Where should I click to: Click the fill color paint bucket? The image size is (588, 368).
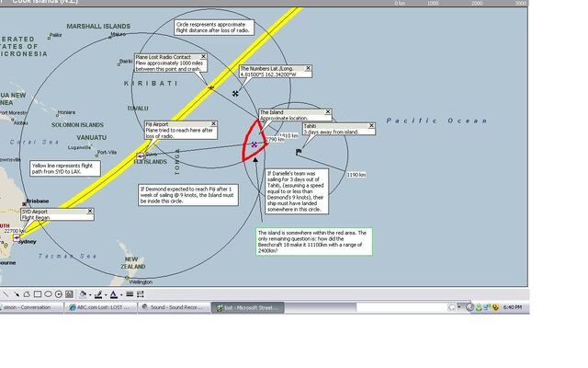tap(83, 294)
